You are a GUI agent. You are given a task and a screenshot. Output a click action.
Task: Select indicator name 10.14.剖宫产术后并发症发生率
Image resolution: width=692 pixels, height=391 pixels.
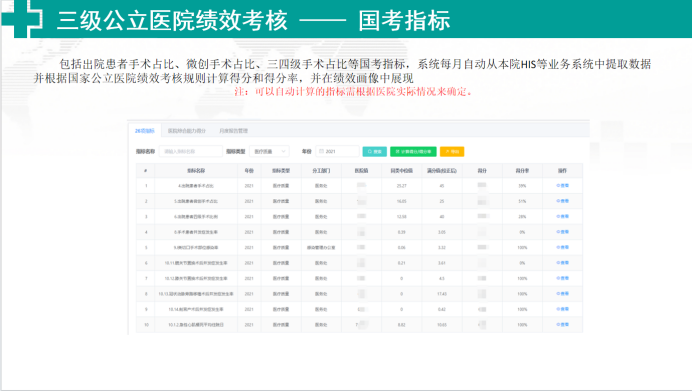pos(196,309)
